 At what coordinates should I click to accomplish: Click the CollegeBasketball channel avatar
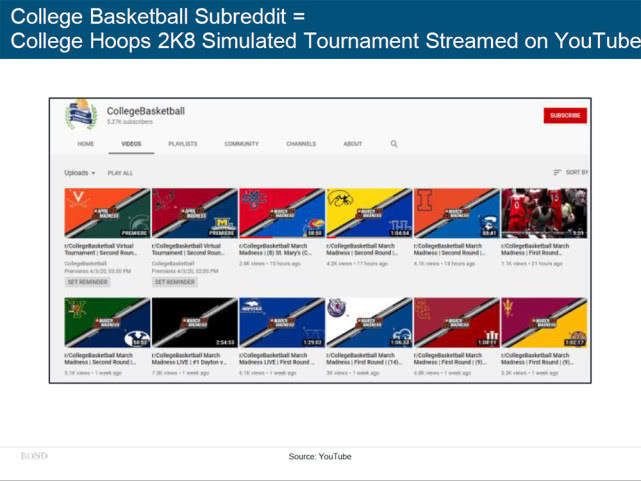tap(81, 114)
